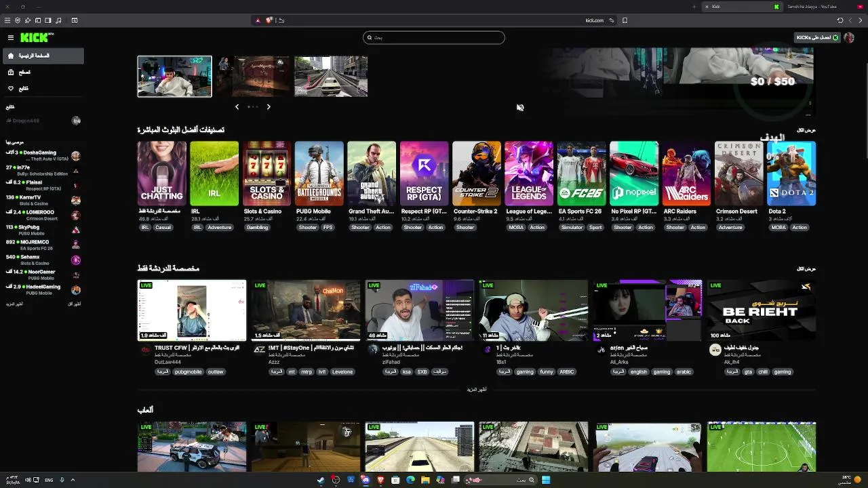This screenshot has height=488, width=868.
Task: Open NoorGamer channel in sidebar
Action: click(x=43, y=275)
